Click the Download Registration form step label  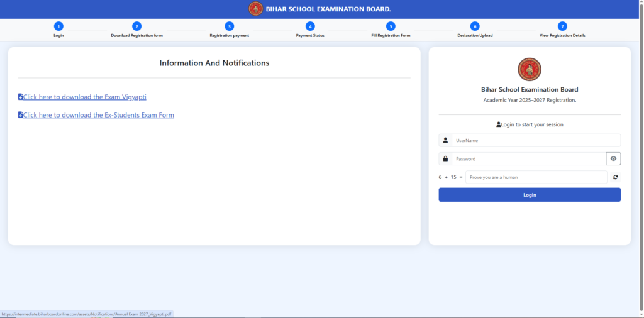tap(136, 36)
